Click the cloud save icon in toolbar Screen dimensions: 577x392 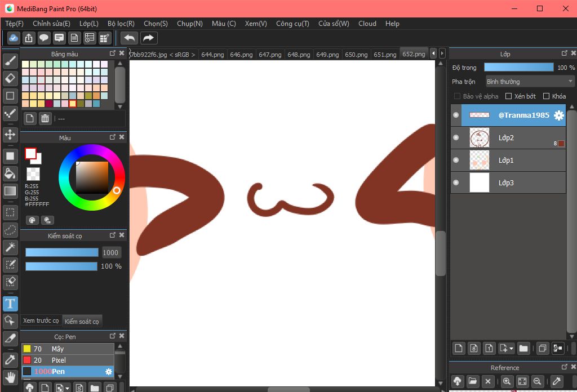pyautogui.click(x=14, y=38)
